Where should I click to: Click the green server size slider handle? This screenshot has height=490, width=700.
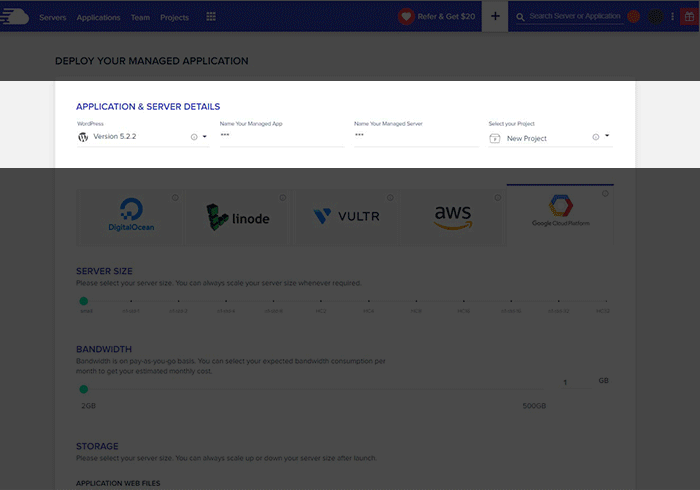(x=83, y=301)
